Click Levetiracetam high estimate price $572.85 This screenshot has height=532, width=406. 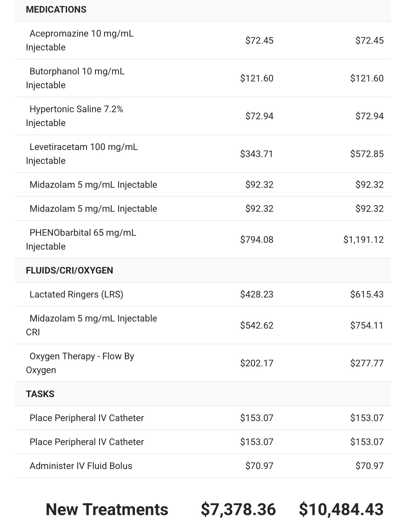pos(367,154)
